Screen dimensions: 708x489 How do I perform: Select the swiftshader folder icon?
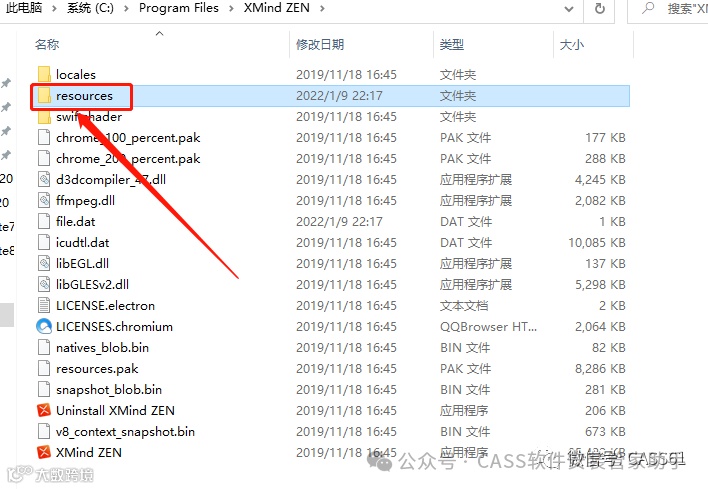click(44, 117)
